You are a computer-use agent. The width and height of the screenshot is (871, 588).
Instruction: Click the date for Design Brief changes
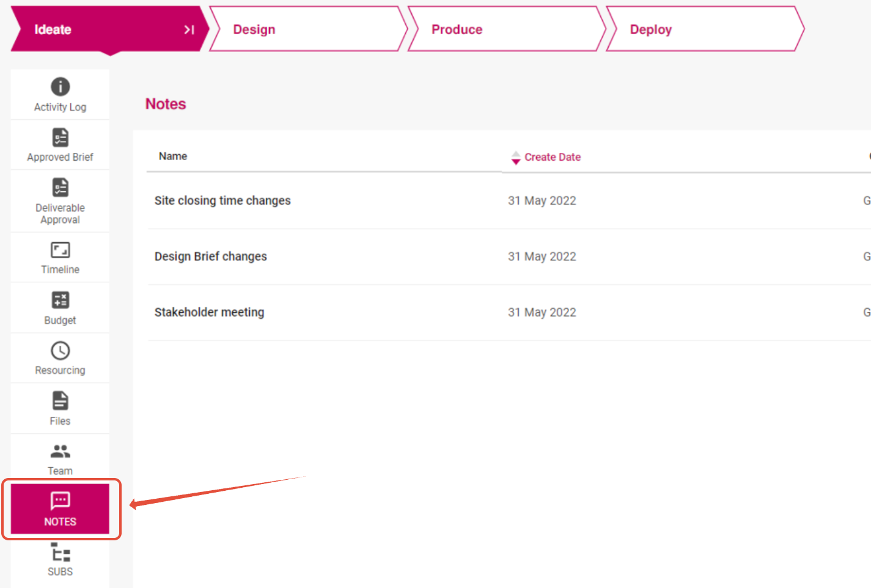pos(542,256)
